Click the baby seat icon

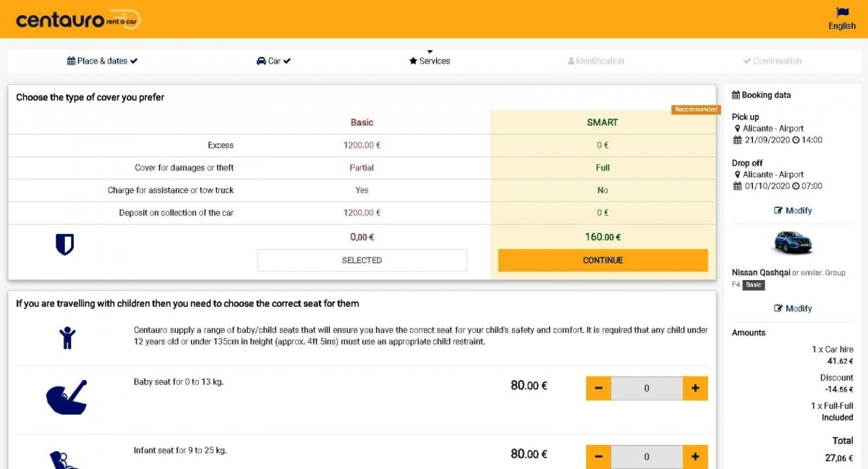[67, 397]
